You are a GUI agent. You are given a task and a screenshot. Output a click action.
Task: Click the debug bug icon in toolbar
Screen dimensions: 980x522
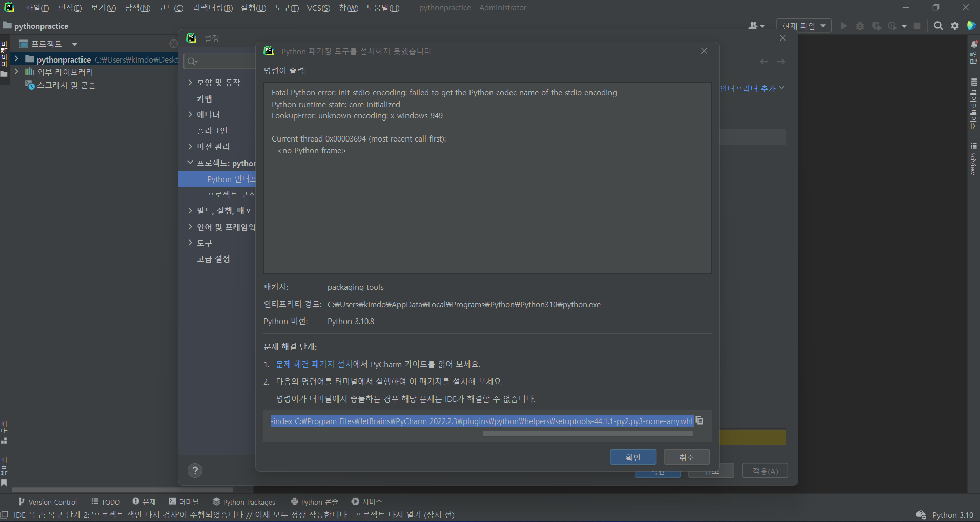coord(860,26)
